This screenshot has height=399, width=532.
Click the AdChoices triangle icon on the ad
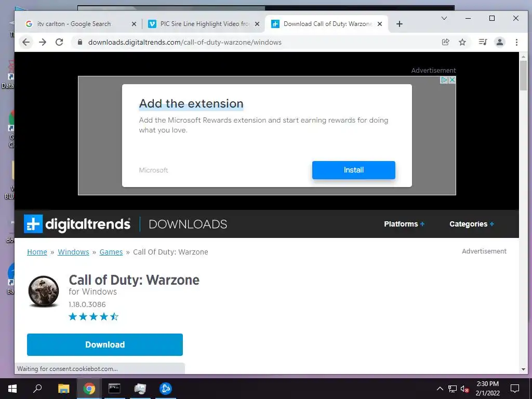click(444, 80)
